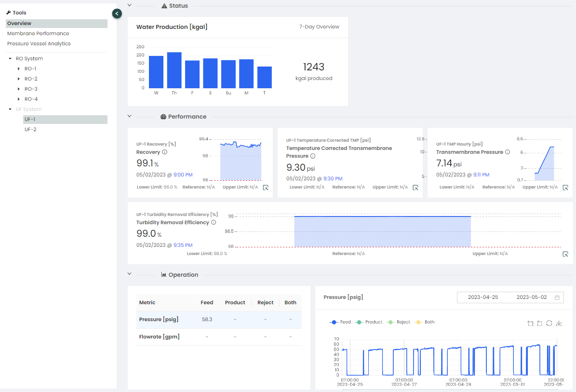Open info tooltip icon next to Recovery

point(165,152)
